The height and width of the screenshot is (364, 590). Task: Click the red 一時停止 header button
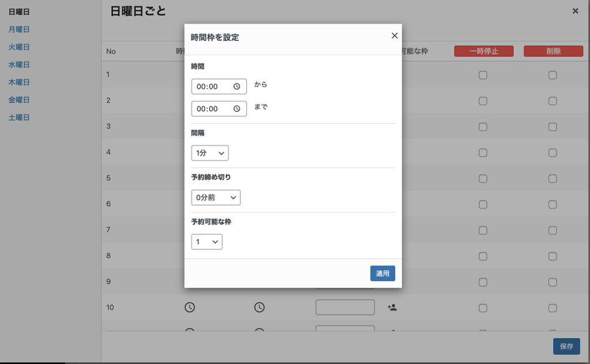(x=483, y=51)
